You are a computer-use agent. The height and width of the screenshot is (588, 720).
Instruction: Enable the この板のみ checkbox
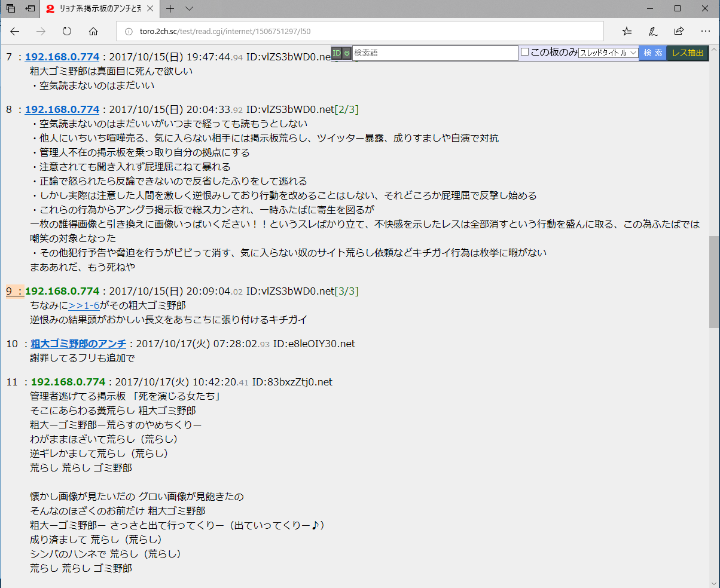click(x=525, y=52)
